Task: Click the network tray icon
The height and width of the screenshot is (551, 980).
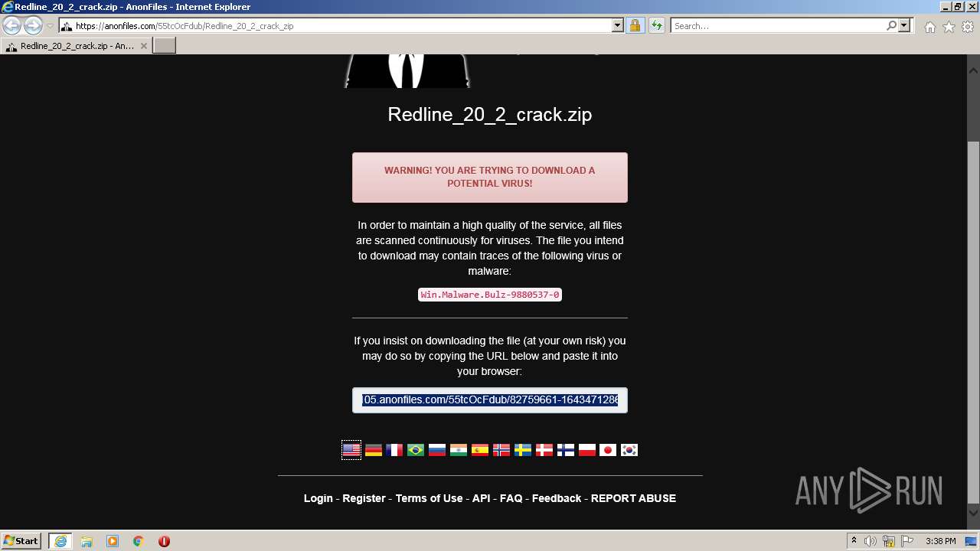Action: (889, 541)
